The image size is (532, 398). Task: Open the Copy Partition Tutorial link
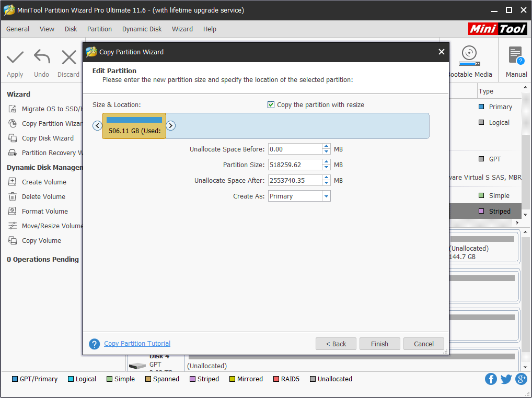[x=137, y=344]
